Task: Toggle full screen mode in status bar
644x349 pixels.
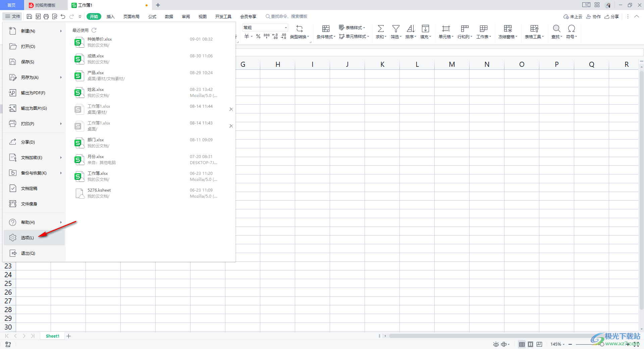Action: pos(636,344)
